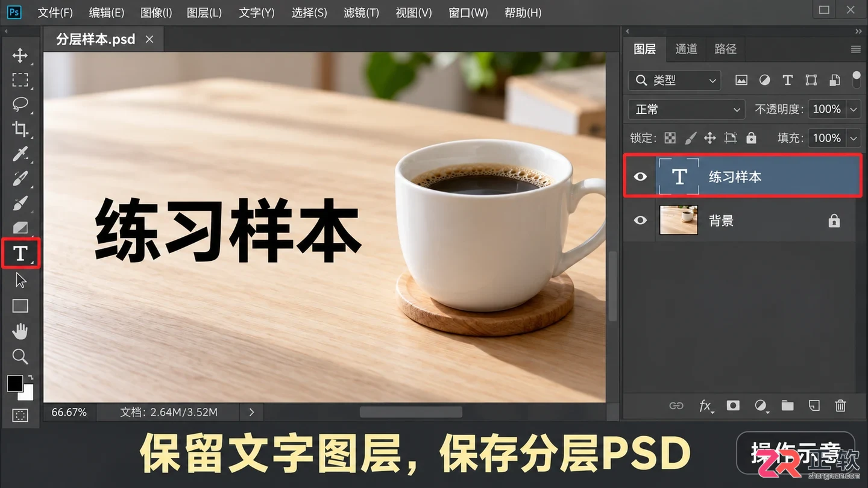Select the Lasso tool
Screen dimensions: 868x488
click(20, 104)
